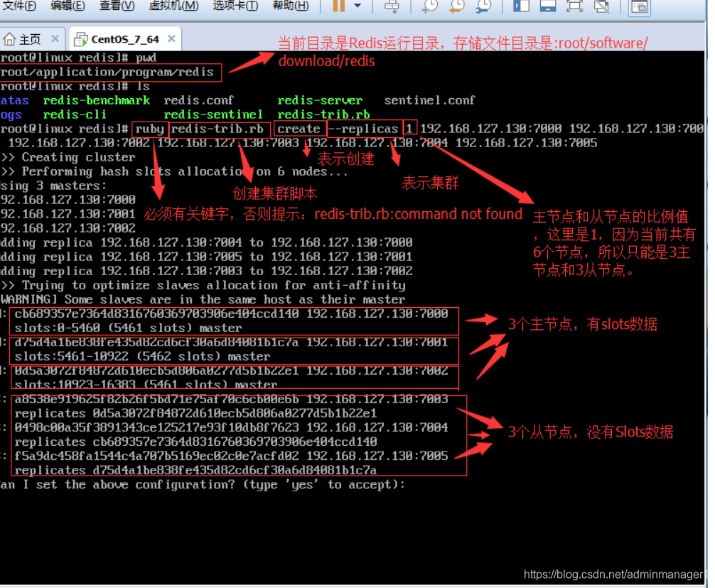Image resolution: width=715 pixels, height=588 pixels.
Task: Click the 'redis-server' file name
Action: click(x=320, y=100)
